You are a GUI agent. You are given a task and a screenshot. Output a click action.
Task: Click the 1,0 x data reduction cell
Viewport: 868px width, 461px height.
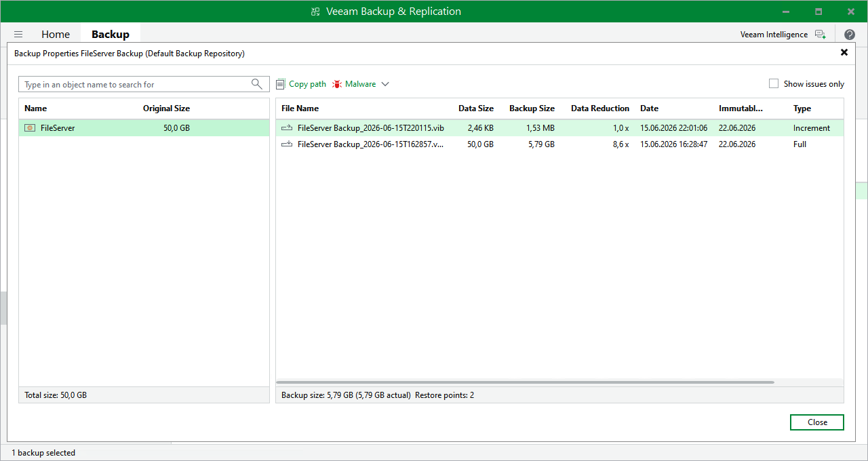[x=622, y=127]
